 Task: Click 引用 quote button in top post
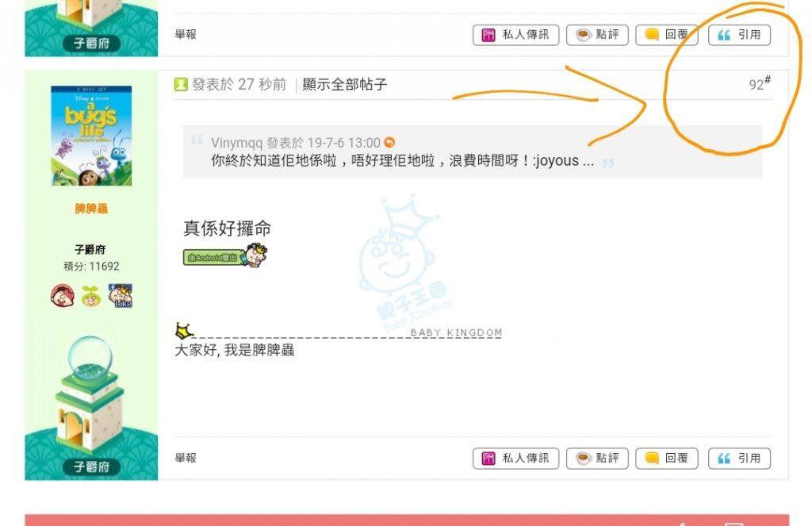point(739,35)
